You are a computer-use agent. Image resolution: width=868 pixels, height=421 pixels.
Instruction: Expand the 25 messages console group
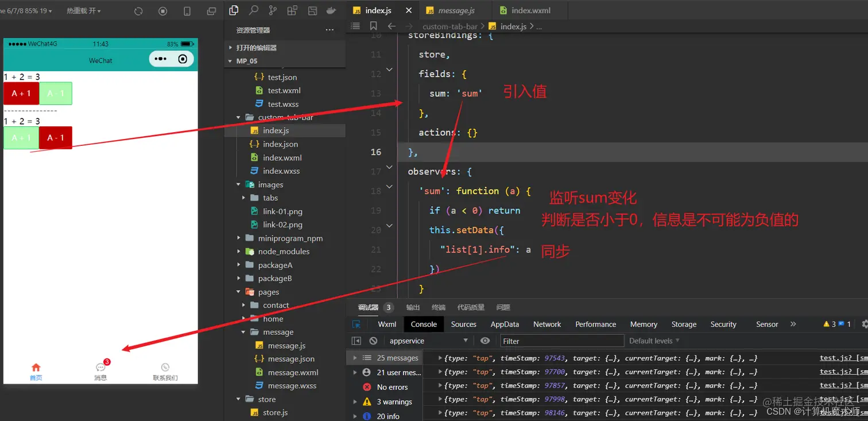tap(355, 358)
